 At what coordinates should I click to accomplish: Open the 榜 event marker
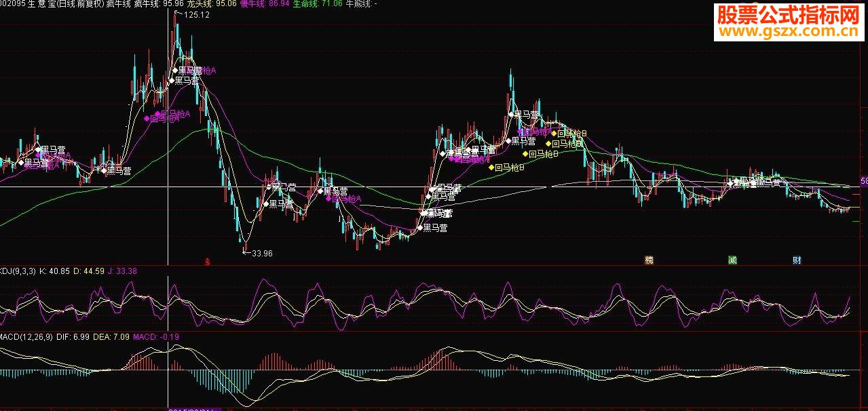click(649, 260)
